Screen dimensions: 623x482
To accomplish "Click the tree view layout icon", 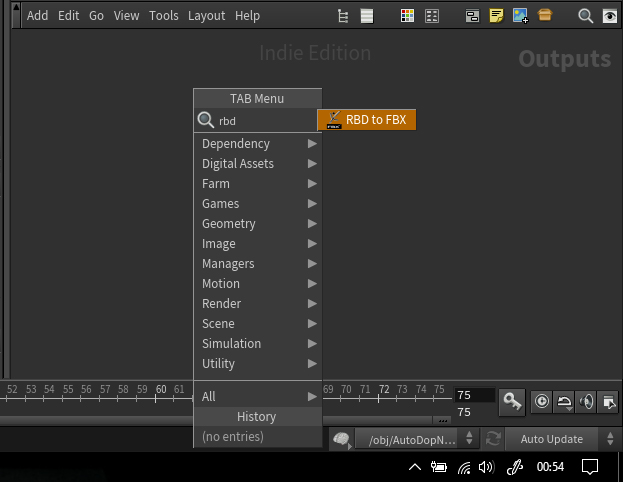I will (343, 16).
